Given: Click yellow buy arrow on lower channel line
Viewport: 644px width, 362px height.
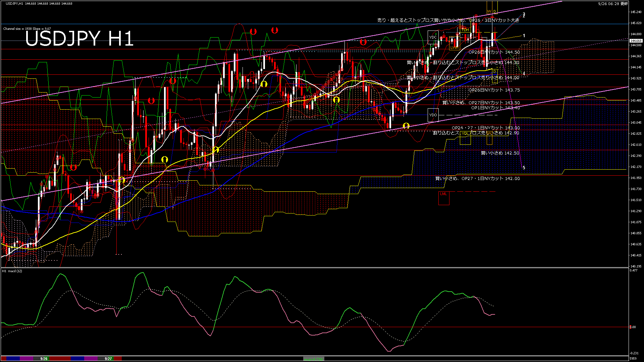Looking at the screenshot, I should tap(406, 126).
